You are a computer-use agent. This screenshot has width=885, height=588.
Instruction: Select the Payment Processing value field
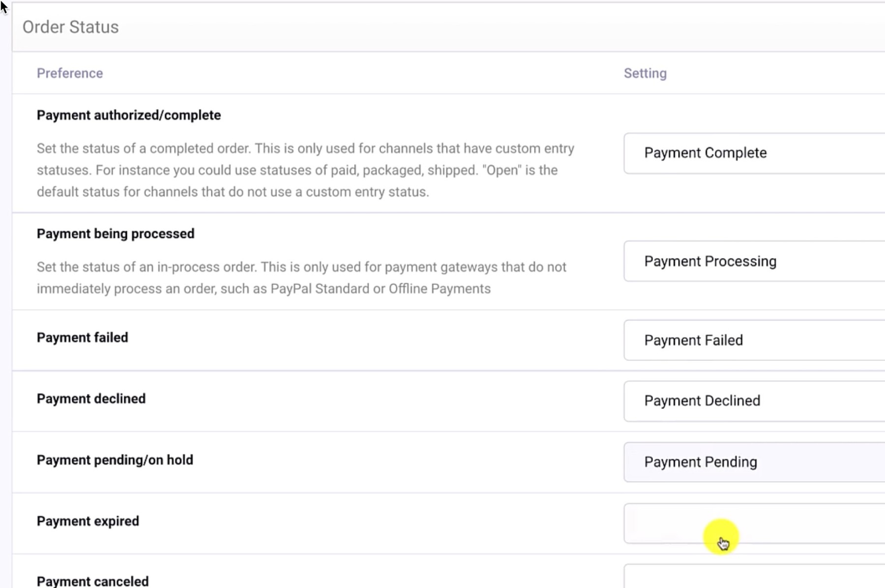coord(709,261)
